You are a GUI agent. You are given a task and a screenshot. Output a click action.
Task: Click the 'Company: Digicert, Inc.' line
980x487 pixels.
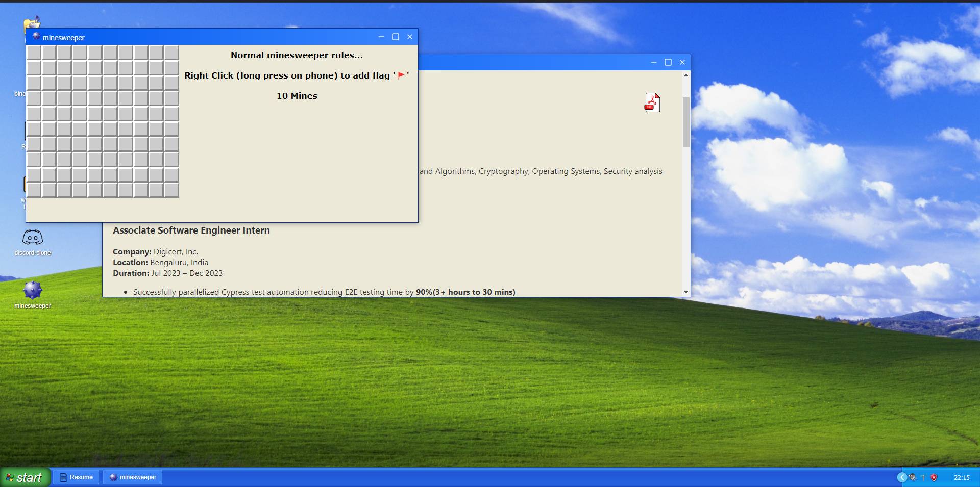coord(155,252)
